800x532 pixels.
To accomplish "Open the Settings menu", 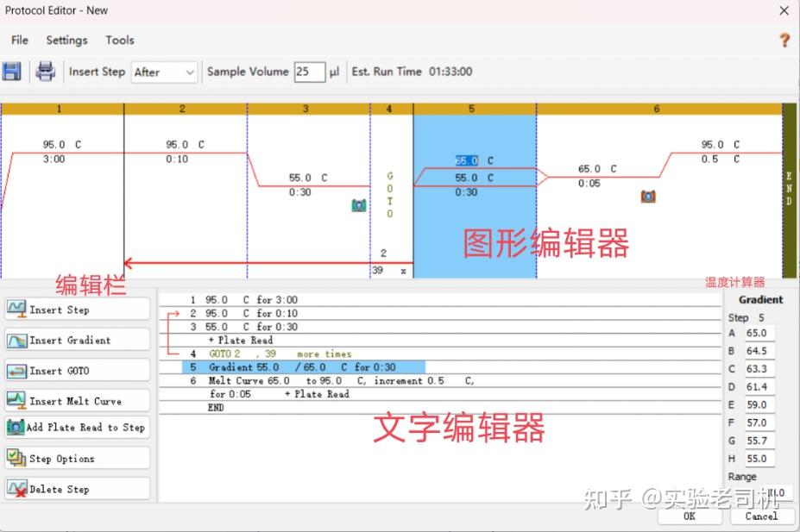I will [x=66, y=40].
